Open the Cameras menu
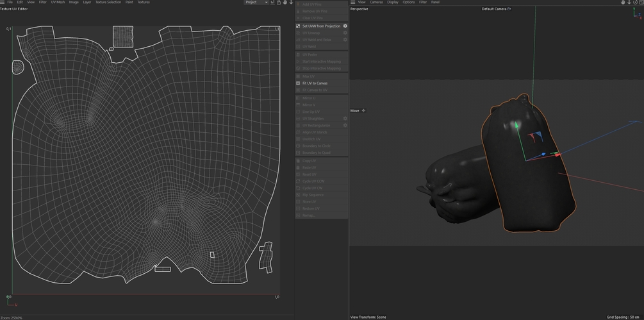Viewport: 644px width, 320px height. [x=376, y=2]
